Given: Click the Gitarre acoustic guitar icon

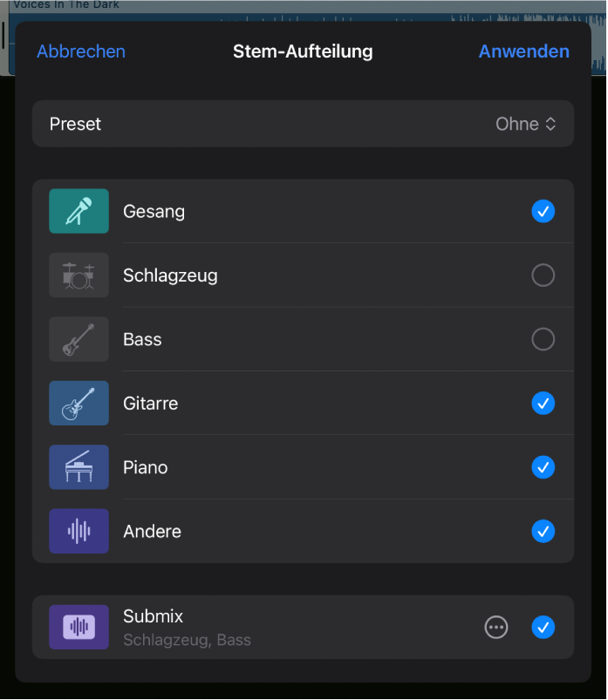Looking at the screenshot, I should (78, 404).
